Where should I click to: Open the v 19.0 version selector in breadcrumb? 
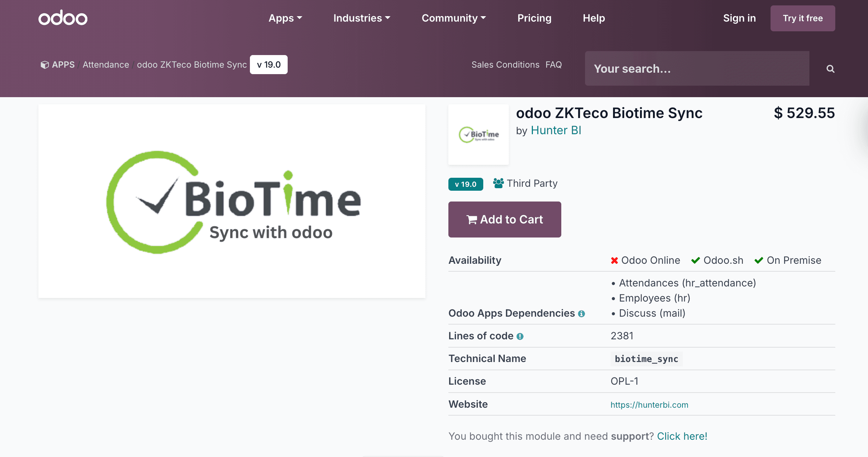coord(269,65)
